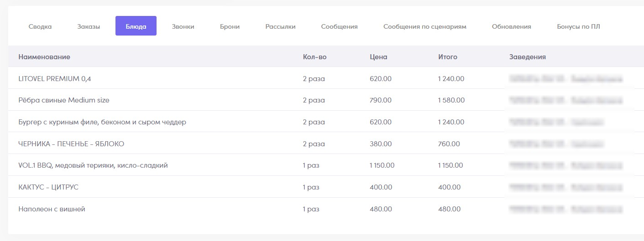
Task: Click the Наименование column header
Action: pyautogui.click(x=44, y=57)
